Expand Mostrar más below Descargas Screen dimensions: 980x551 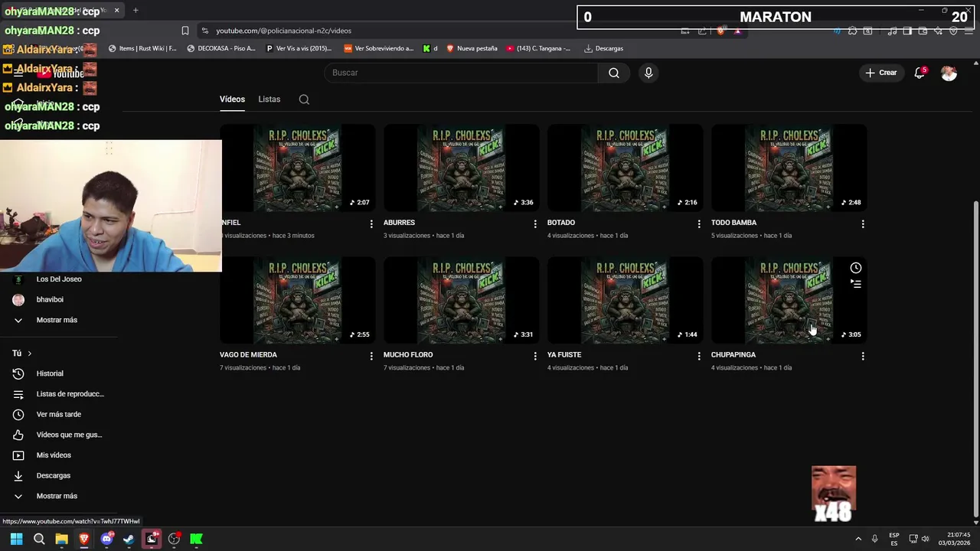[x=57, y=496]
